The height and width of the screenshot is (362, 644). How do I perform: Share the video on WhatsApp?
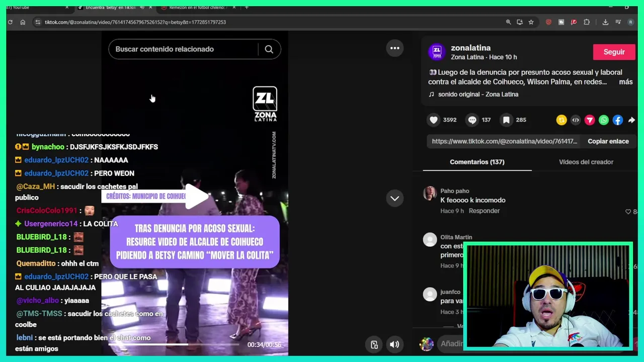[604, 120]
